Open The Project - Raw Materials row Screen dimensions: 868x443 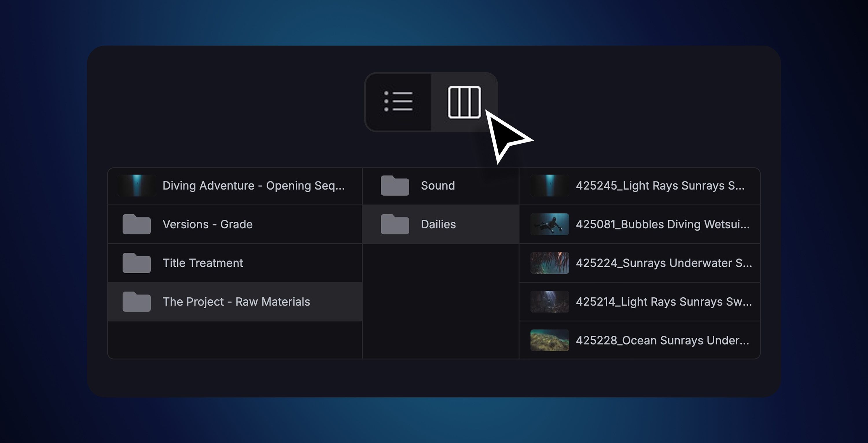tap(235, 302)
